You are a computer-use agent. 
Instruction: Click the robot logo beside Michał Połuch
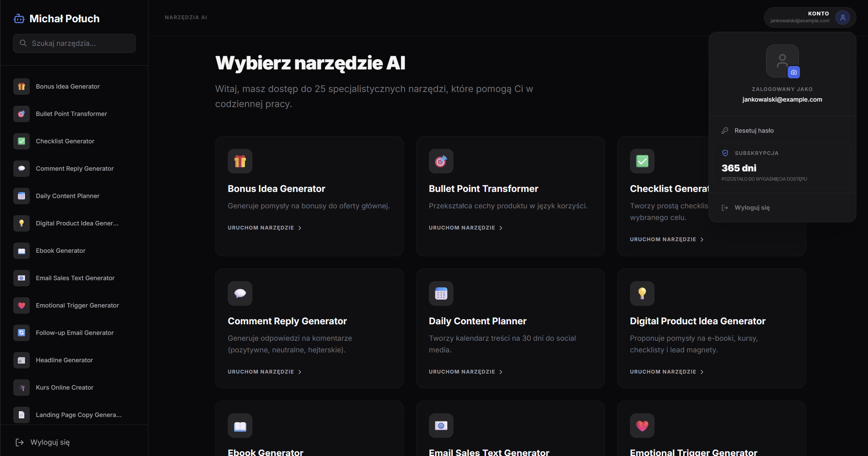coord(19,18)
